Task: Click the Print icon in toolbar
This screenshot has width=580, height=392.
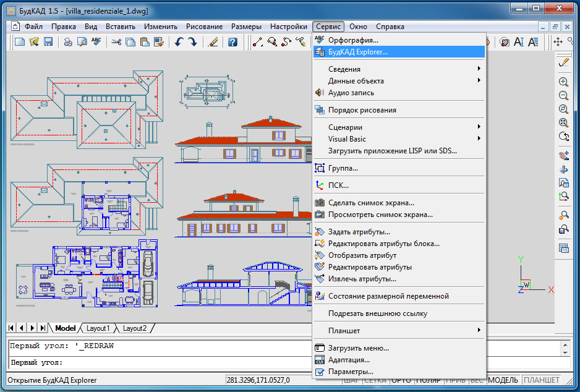Action: (68, 42)
